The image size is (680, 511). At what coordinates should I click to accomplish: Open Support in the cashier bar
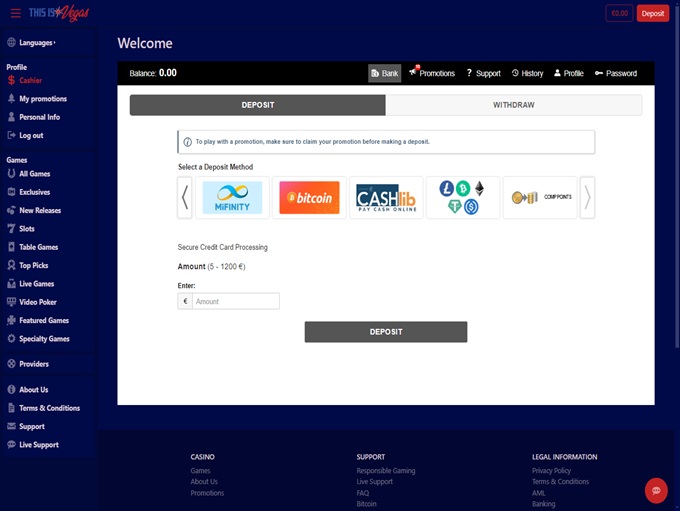tap(483, 73)
